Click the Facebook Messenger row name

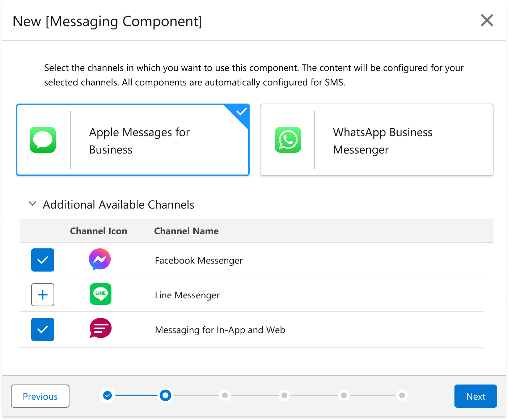tap(199, 260)
